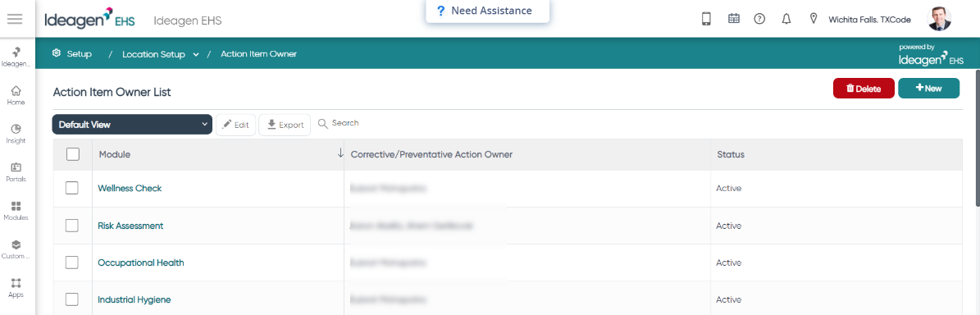Click the Setup breadcrumb item
The width and height of the screenshot is (980, 315).
point(72,54)
